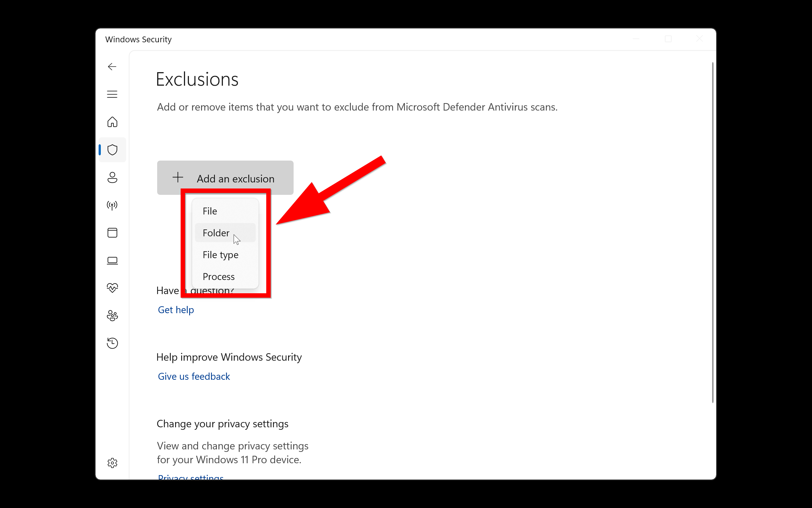Open the hamburger navigation menu
This screenshot has height=508, width=812.
tap(112, 95)
